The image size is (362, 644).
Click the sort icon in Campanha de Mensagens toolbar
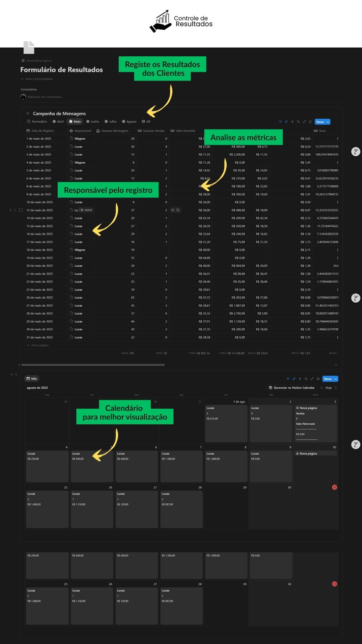[x=286, y=122]
